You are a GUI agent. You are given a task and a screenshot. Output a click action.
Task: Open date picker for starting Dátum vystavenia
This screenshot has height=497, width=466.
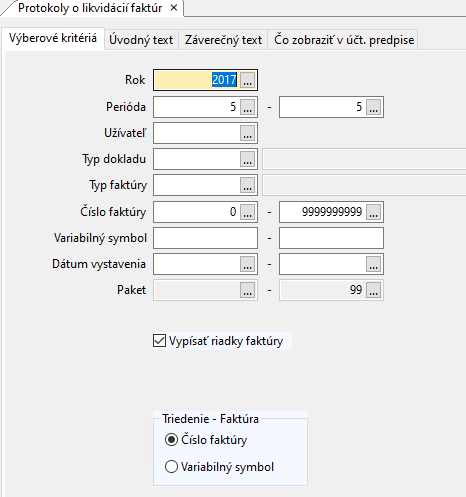click(x=247, y=264)
